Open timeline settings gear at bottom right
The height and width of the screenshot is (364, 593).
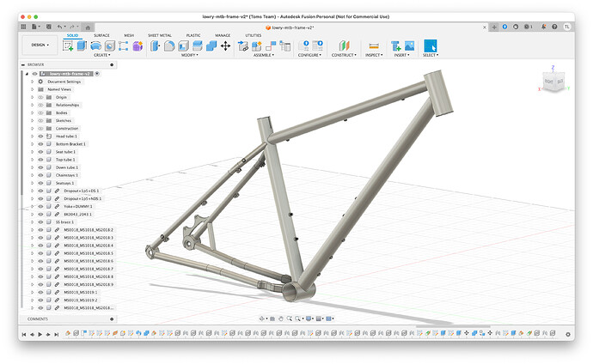tap(568, 333)
